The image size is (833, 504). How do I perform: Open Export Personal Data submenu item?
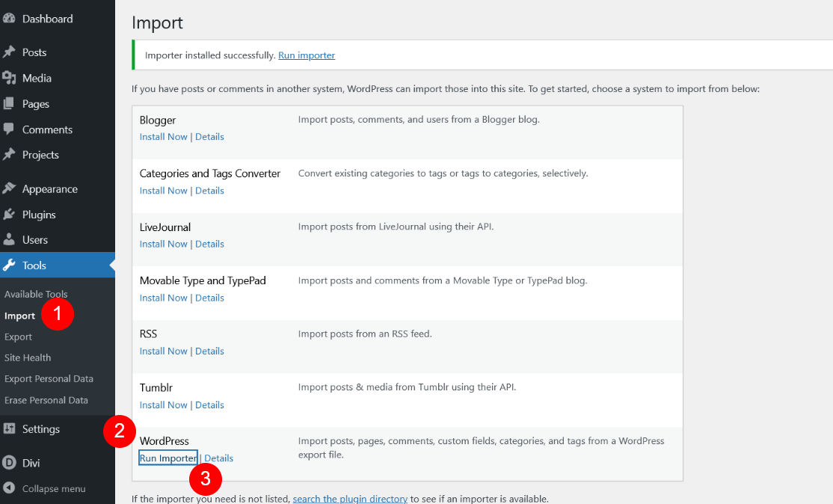(49, 378)
